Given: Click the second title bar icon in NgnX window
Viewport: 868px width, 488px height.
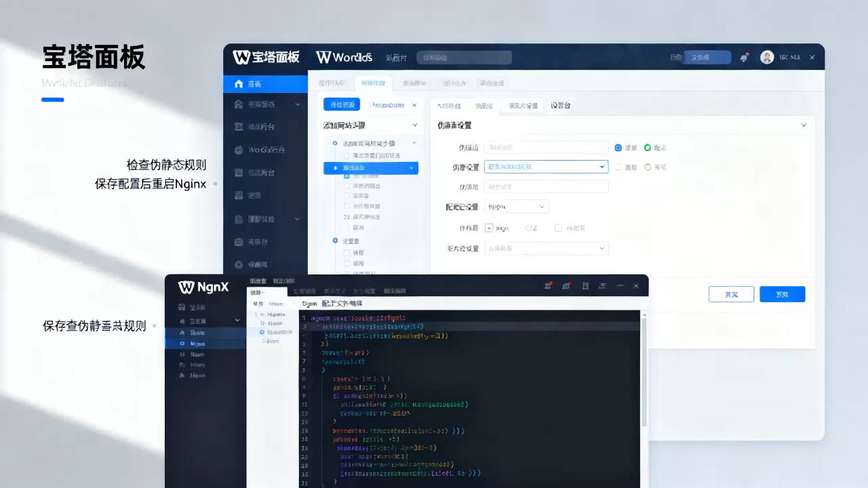Looking at the screenshot, I should click(x=566, y=286).
